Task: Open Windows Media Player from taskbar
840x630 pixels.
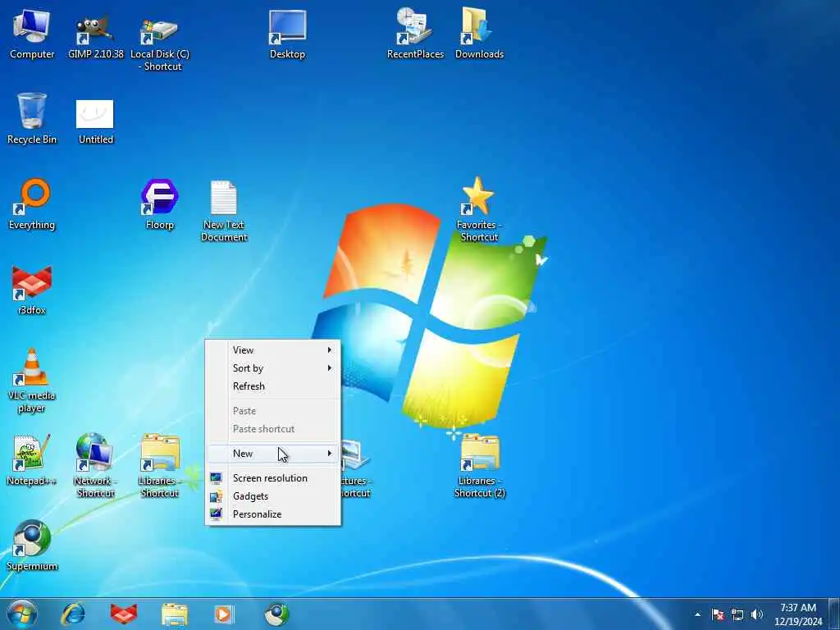Action: (224, 614)
